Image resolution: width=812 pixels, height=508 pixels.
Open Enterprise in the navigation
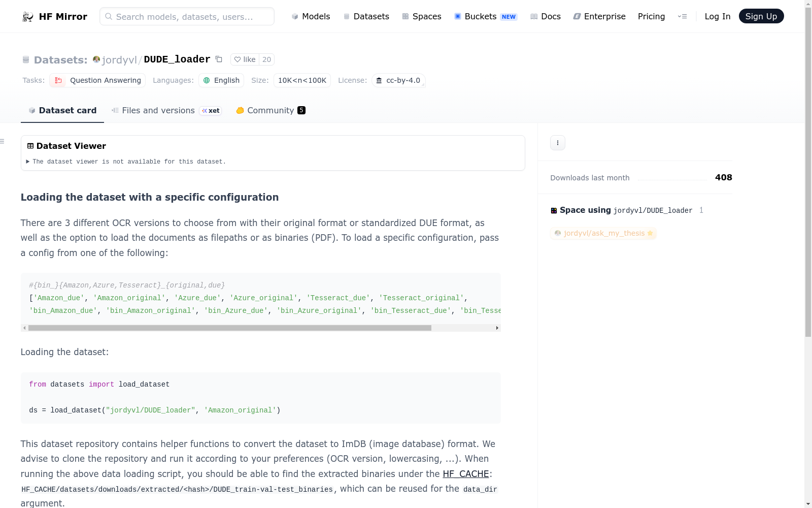tap(599, 16)
